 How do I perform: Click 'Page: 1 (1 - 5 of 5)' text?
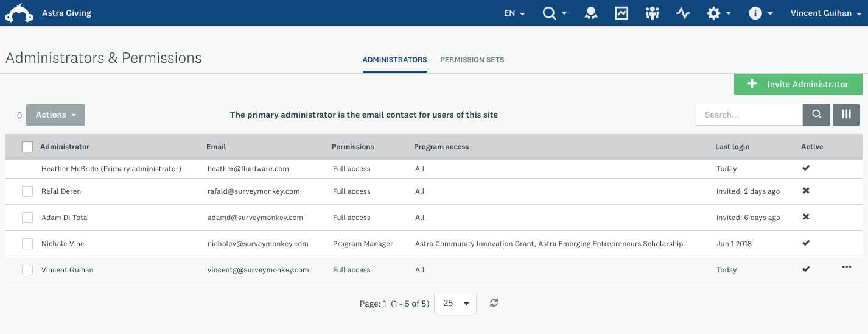(x=394, y=304)
